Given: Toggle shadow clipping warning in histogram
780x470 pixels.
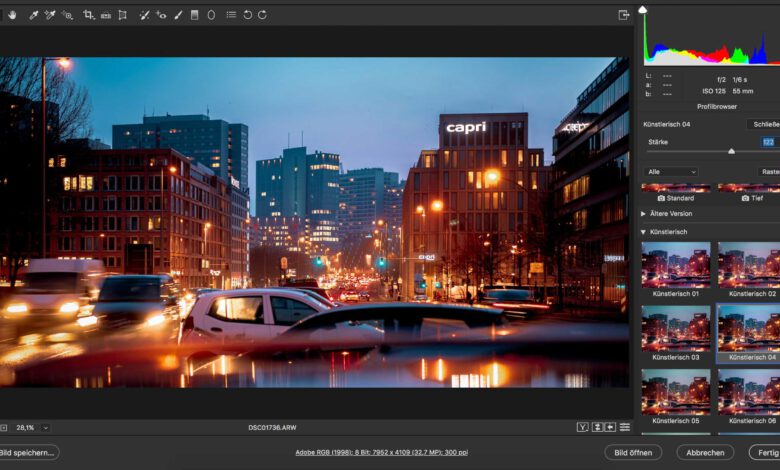Looking at the screenshot, I should coord(643,10).
